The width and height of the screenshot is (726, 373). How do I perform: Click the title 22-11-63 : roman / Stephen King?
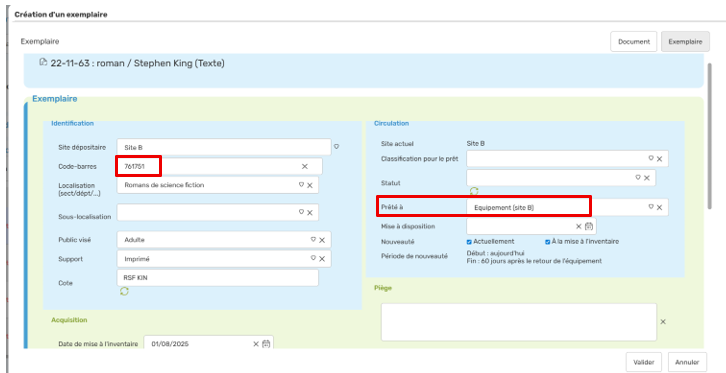(x=138, y=63)
